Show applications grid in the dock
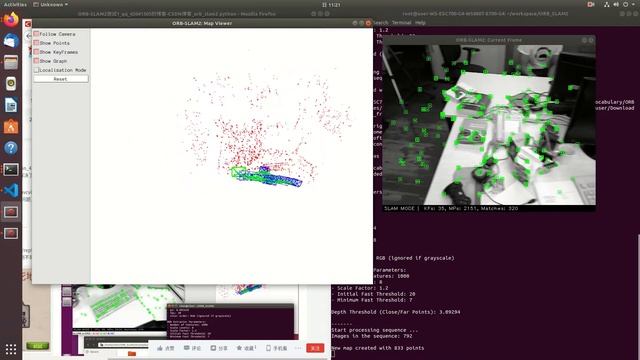Screen dimensions: 640x360 (11, 349)
